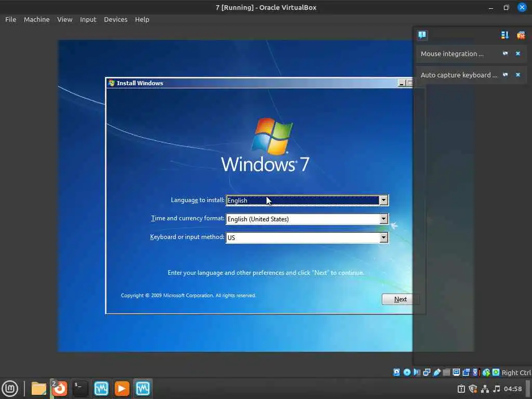
Task: Open the View menu
Action: coord(64,19)
